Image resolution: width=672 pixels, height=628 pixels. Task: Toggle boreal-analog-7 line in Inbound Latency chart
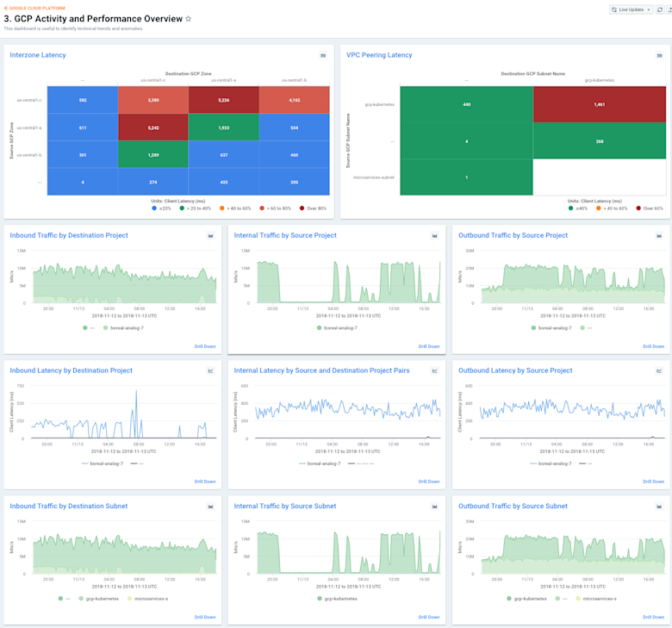coord(103,463)
